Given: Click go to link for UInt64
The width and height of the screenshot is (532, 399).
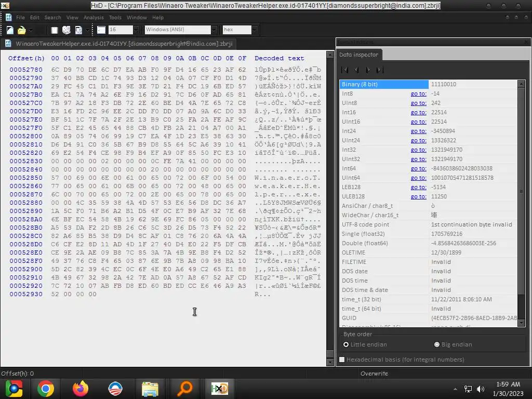Looking at the screenshot, I should [418, 178].
